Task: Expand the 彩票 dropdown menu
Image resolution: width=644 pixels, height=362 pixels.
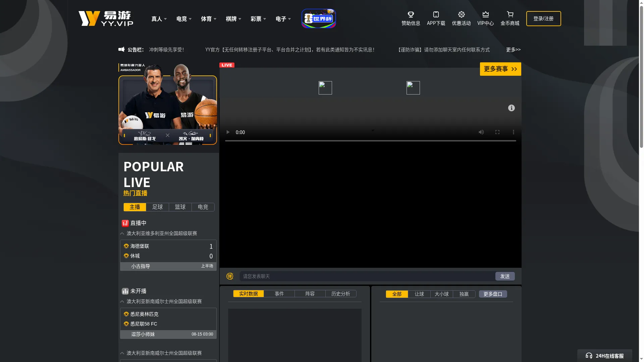Action: coord(258,19)
